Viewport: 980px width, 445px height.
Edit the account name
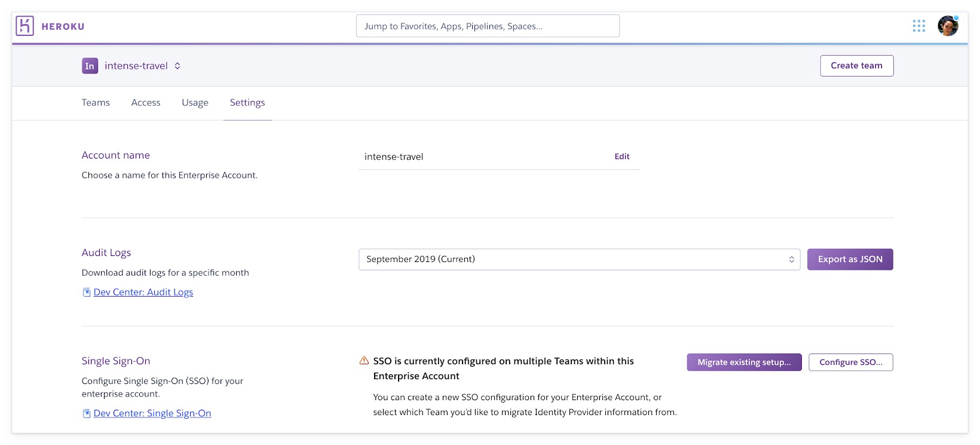[621, 157]
